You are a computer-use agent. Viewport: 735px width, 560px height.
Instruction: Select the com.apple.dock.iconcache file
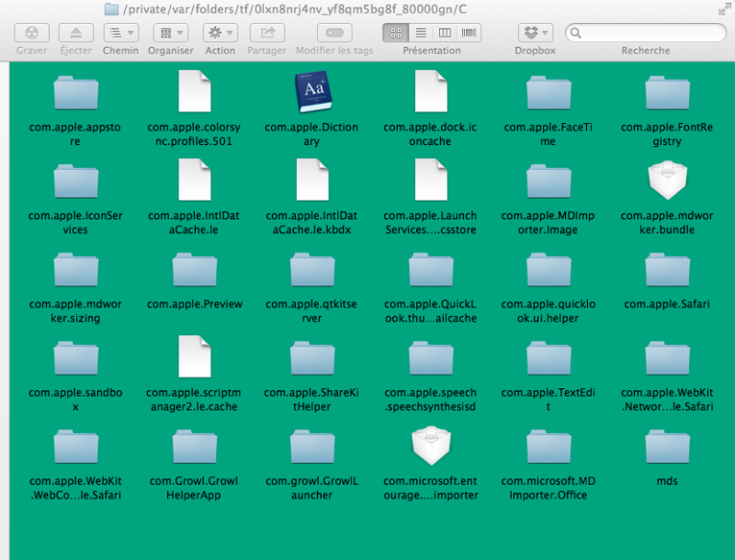click(x=431, y=91)
